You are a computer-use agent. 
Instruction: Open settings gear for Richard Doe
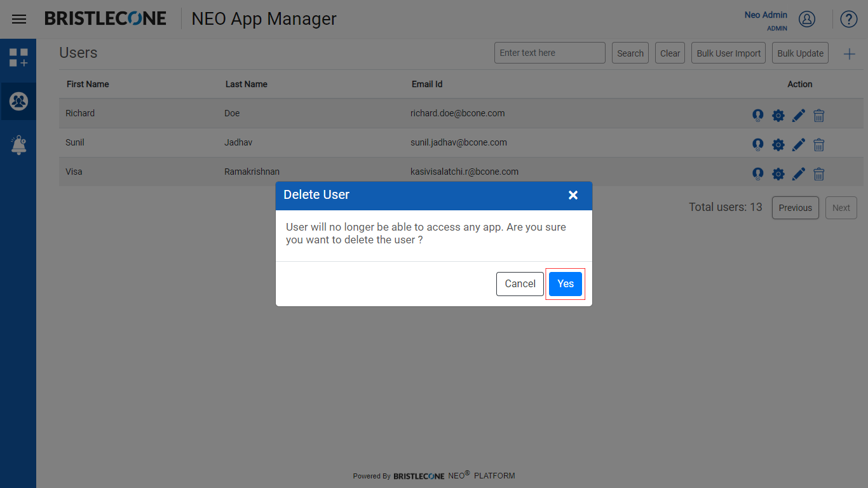[x=778, y=116]
